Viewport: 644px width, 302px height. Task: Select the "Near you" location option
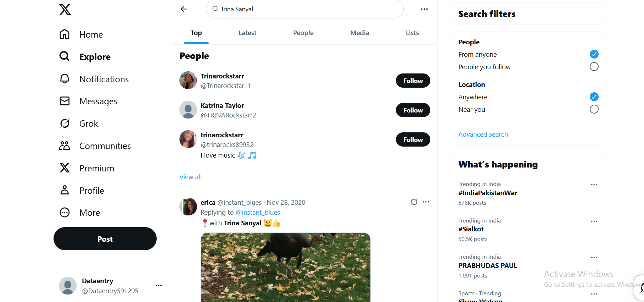(594, 109)
